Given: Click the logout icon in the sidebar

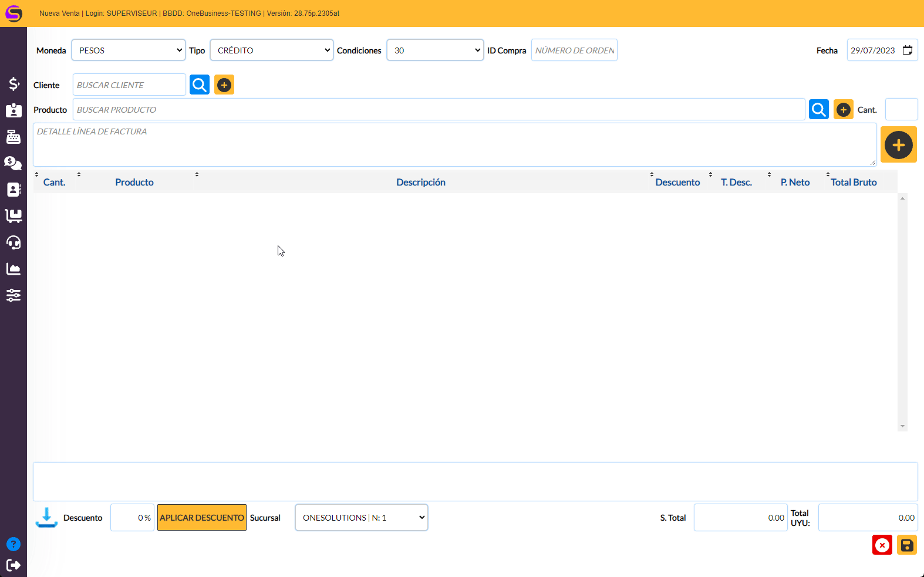Looking at the screenshot, I should (x=14, y=565).
